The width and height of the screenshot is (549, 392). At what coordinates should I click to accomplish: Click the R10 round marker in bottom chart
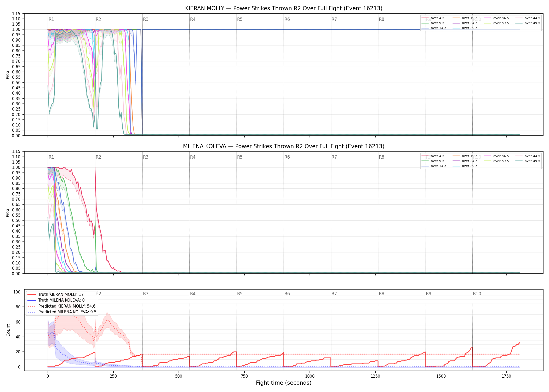477,294
